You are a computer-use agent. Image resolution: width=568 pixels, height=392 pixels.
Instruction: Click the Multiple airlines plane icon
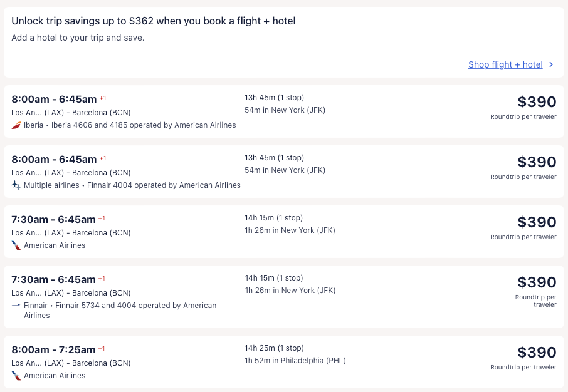16,185
